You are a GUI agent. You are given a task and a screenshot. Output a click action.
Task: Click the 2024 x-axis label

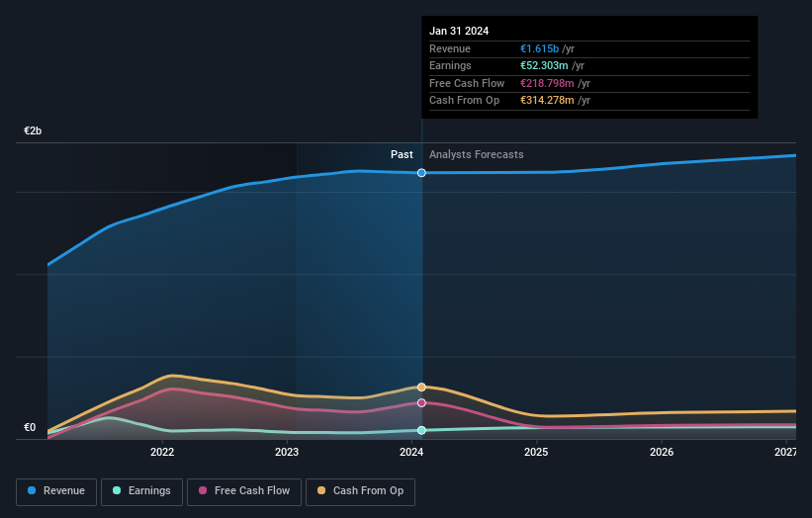[x=411, y=452]
